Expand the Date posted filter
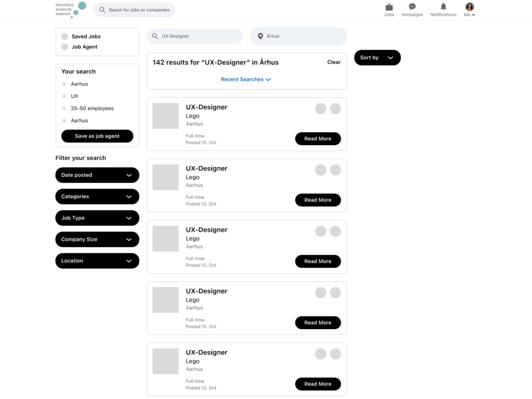532x399 pixels. pos(97,175)
